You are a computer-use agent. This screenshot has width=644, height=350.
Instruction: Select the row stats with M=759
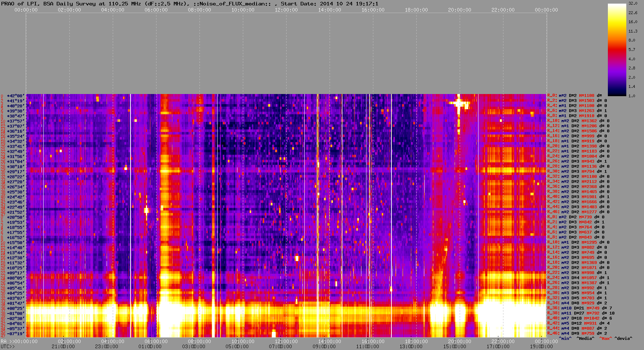(577, 333)
